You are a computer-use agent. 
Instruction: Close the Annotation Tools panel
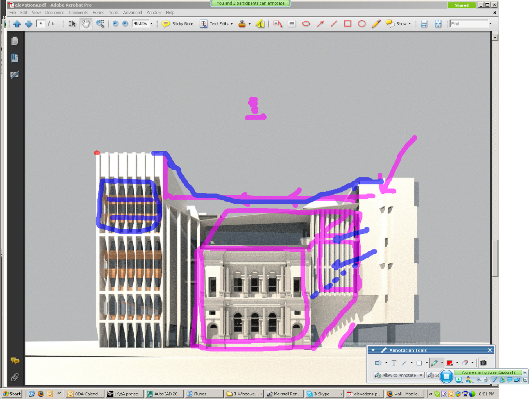pos(490,350)
